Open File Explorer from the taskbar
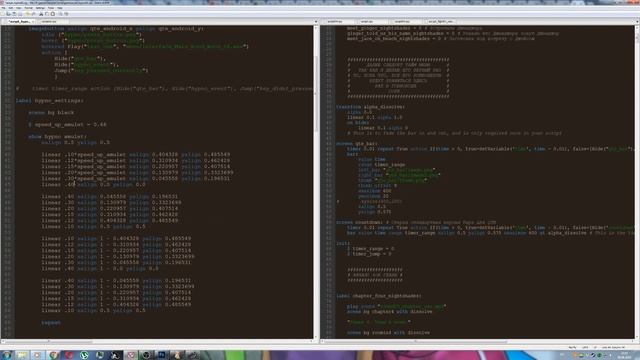 [22, 355]
